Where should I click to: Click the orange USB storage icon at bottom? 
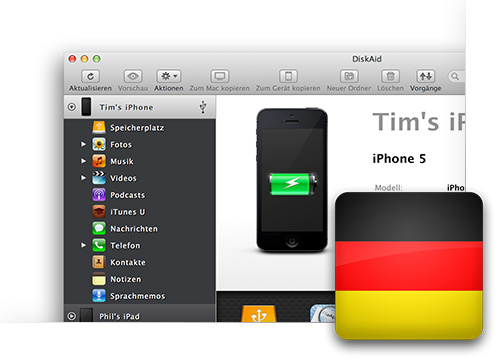[x=259, y=314]
